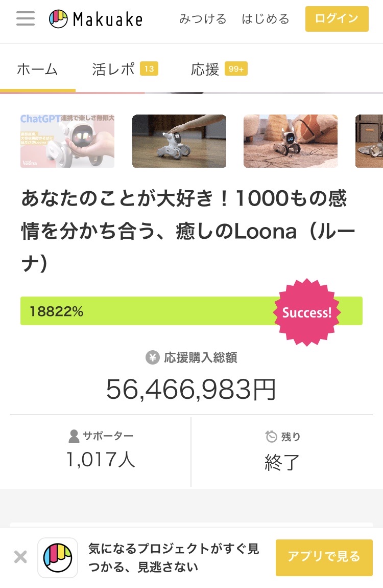Dismiss the app banner with X
The image size is (383, 588).
click(x=20, y=557)
